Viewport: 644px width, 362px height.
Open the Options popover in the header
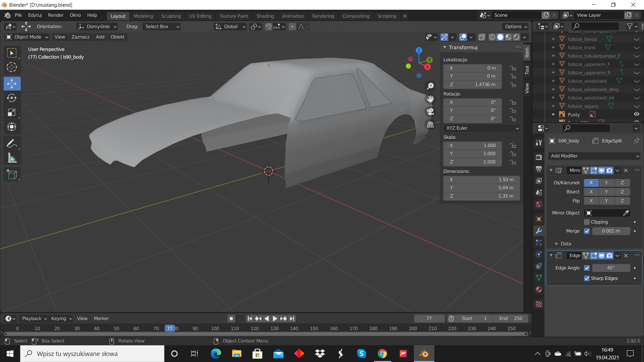[x=516, y=26]
